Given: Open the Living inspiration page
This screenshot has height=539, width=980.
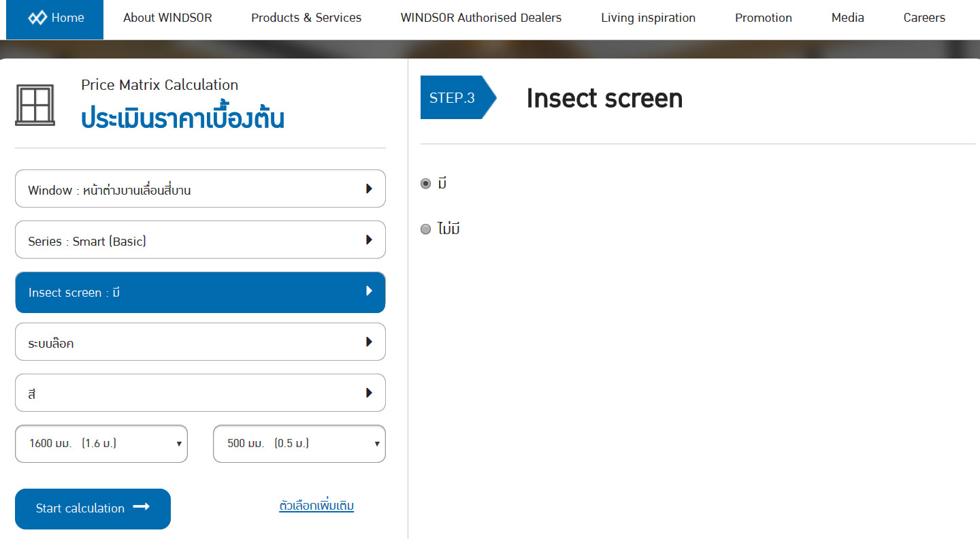Looking at the screenshot, I should tap(648, 18).
